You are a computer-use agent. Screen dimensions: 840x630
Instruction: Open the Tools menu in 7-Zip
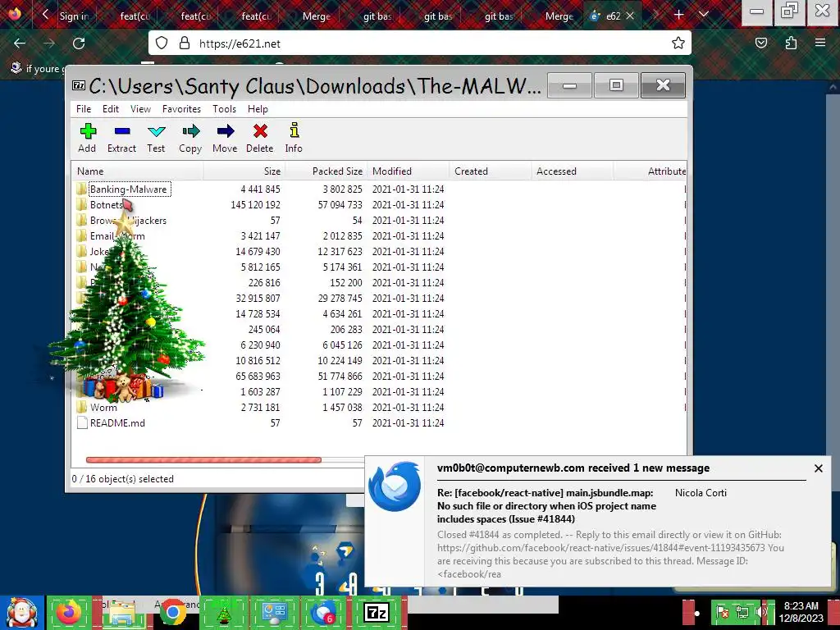224,109
